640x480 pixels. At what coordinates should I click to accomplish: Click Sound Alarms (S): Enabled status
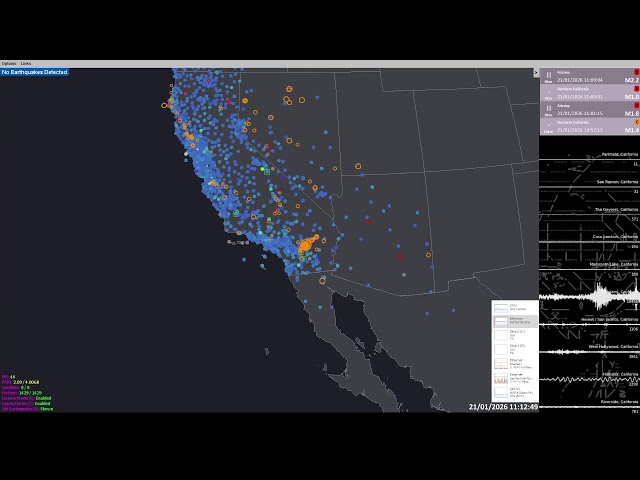pos(26,403)
